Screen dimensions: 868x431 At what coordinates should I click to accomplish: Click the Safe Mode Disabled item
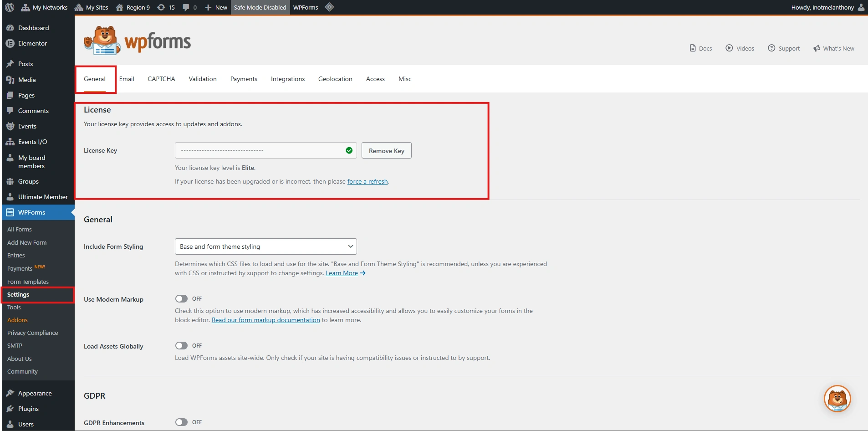coord(260,7)
